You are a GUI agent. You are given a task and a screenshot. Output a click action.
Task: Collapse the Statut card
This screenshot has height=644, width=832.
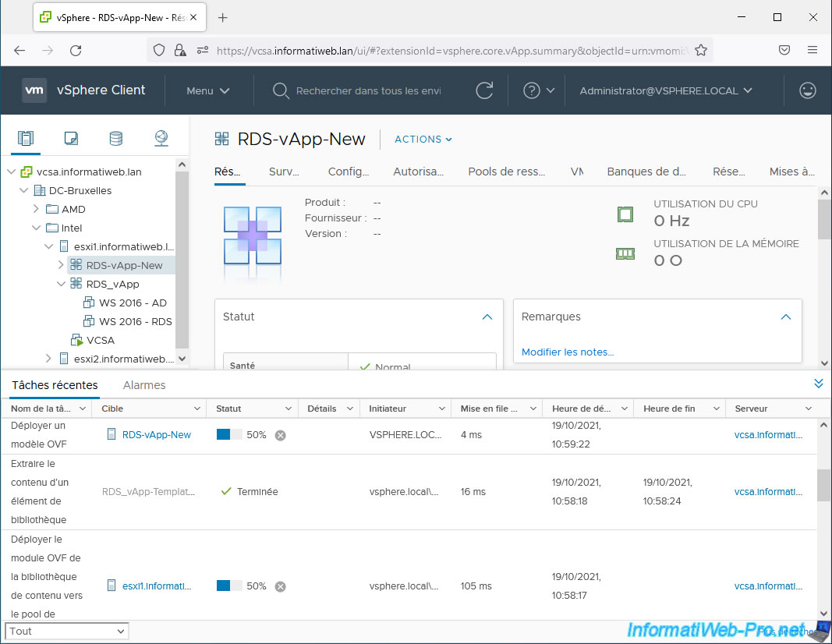coord(487,317)
